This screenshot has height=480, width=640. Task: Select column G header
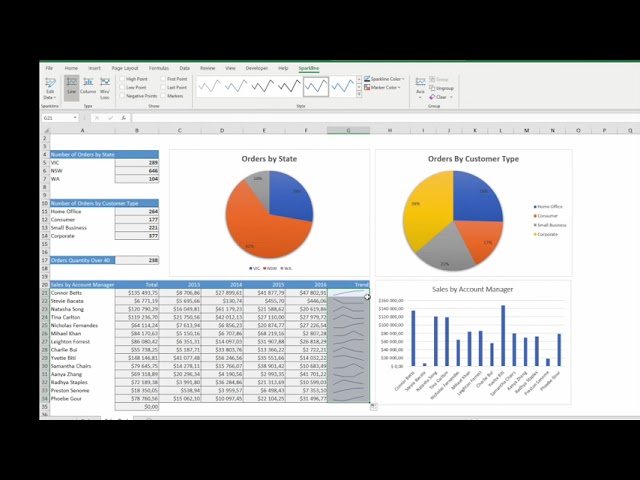pos(348,131)
